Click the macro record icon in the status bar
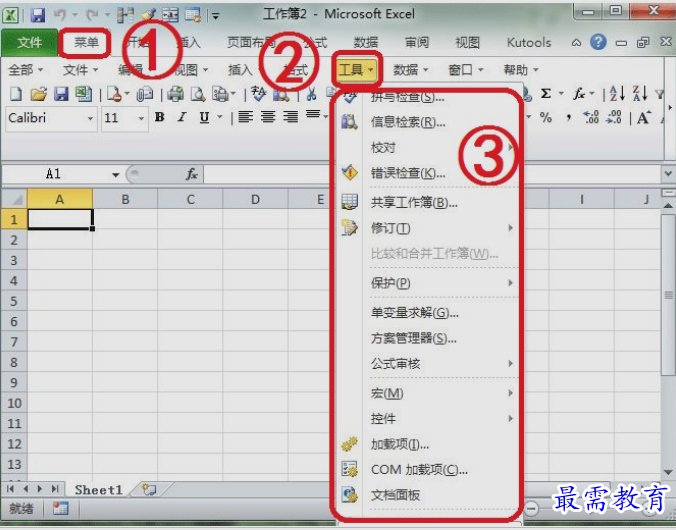Viewport: 676px width, 530px height. point(60,508)
